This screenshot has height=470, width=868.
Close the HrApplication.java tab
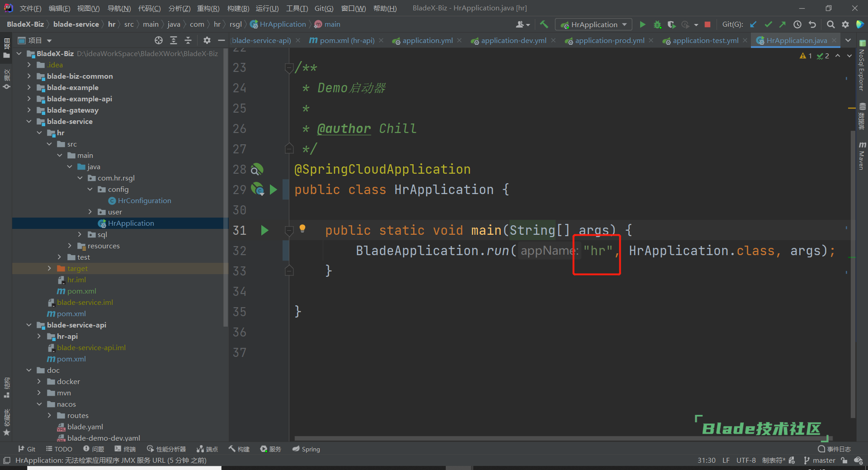(834, 40)
